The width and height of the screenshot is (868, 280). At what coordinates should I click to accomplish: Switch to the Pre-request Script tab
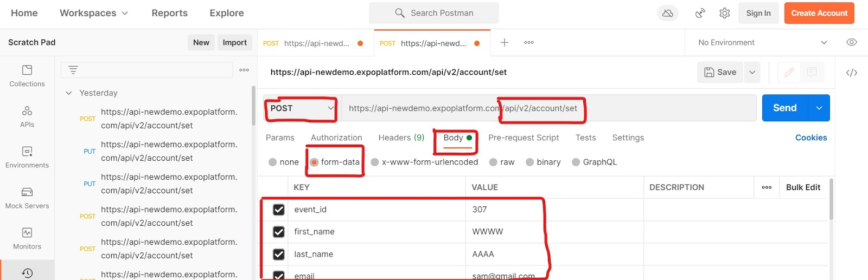[524, 138]
